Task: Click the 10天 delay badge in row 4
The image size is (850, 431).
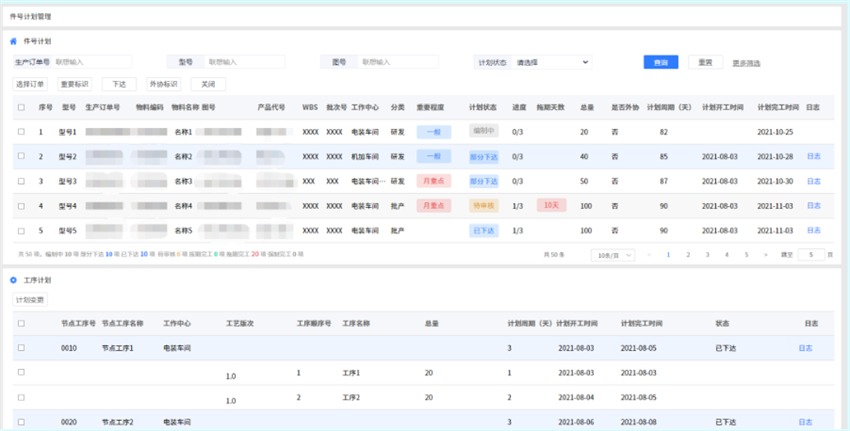Action: click(x=551, y=206)
